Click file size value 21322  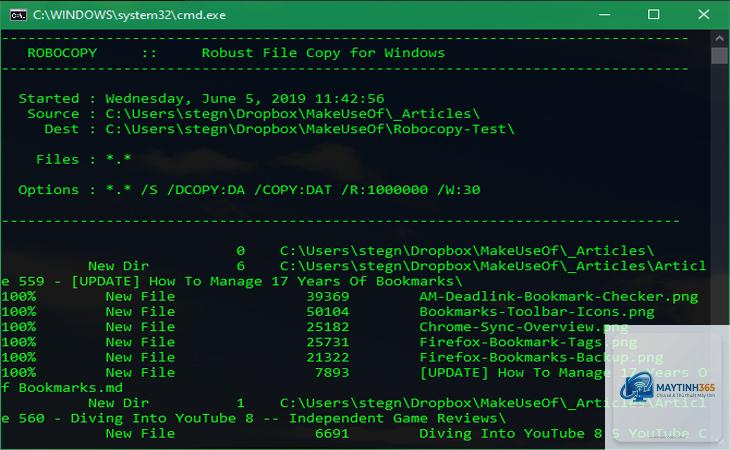tap(328, 357)
